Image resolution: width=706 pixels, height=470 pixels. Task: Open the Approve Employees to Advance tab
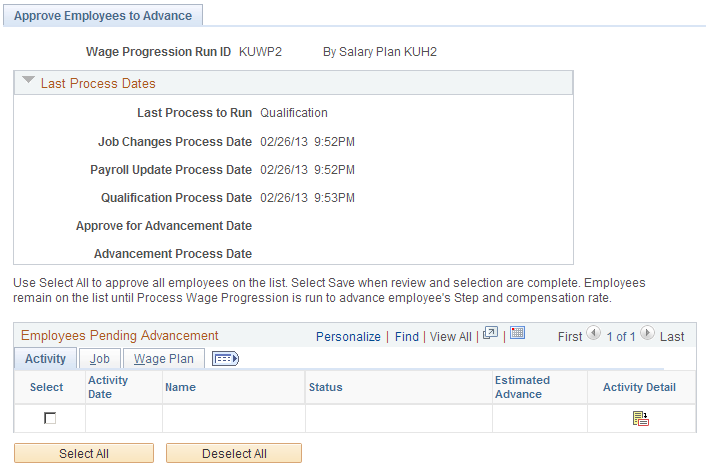103,16
